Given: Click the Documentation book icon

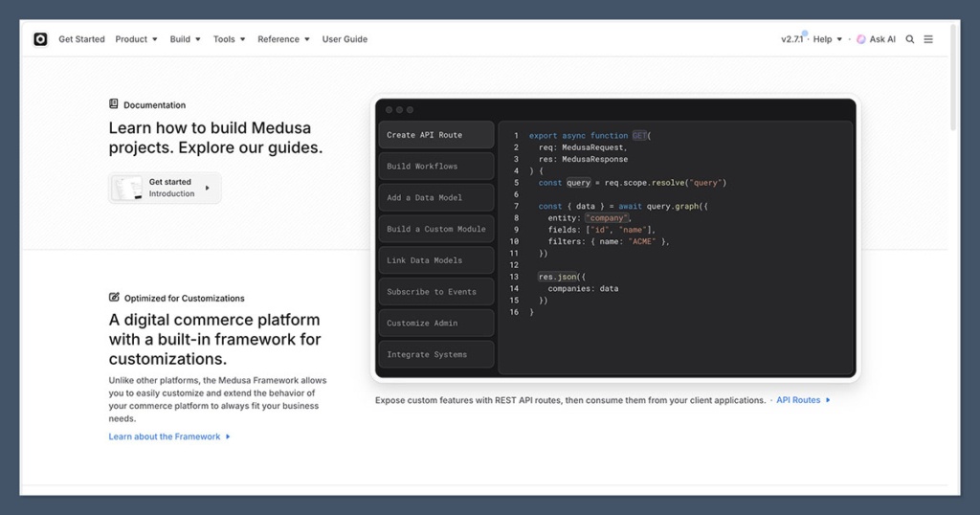Looking at the screenshot, I should point(114,103).
